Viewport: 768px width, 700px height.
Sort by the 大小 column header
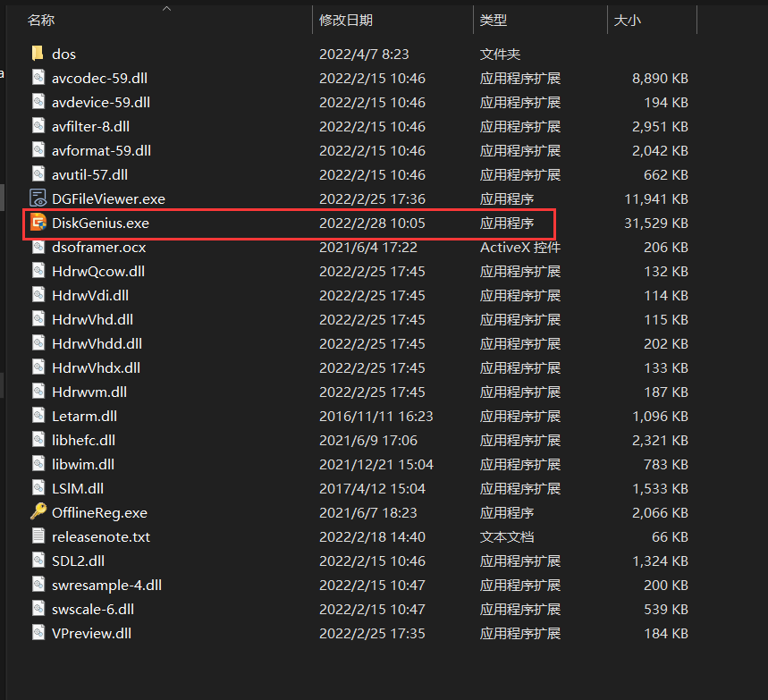point(627,20)
